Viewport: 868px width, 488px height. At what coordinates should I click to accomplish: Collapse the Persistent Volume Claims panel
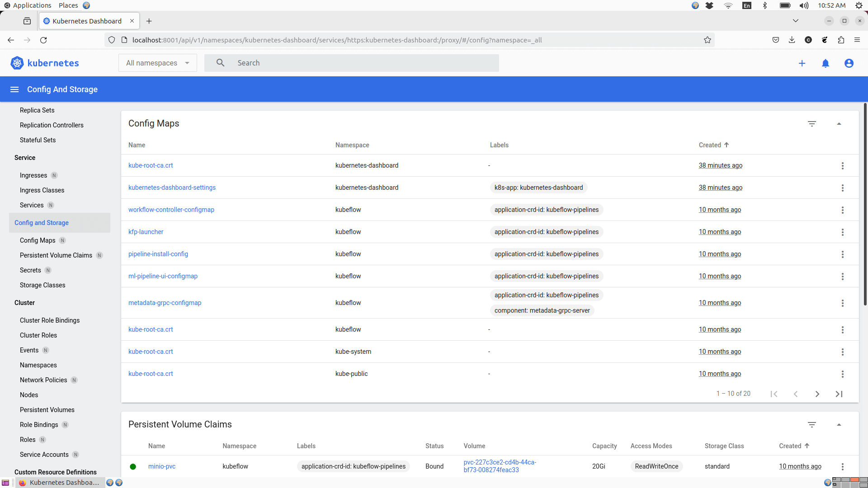tap(840, 425)
